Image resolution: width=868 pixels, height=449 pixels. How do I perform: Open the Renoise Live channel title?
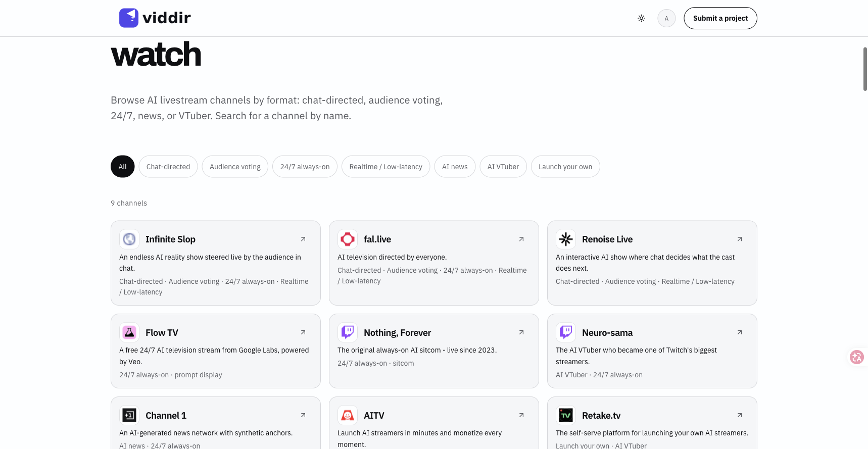[x=607, y=239]
